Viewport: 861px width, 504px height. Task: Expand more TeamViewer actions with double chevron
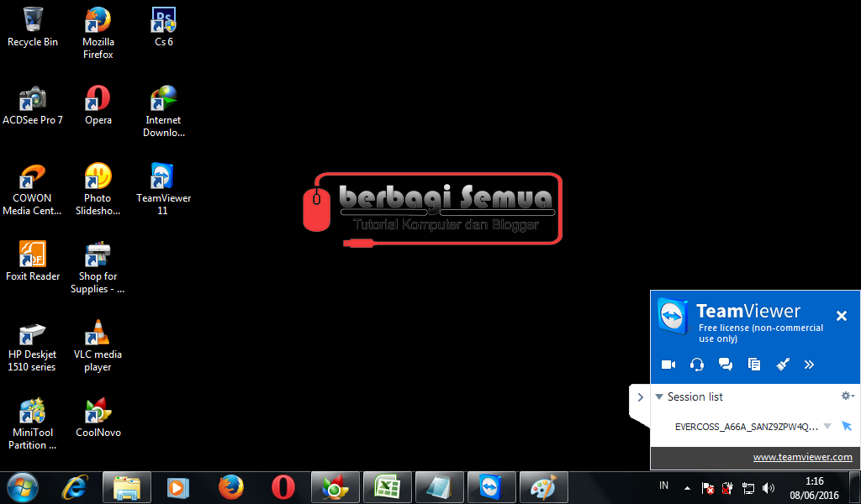click(809, 365)
